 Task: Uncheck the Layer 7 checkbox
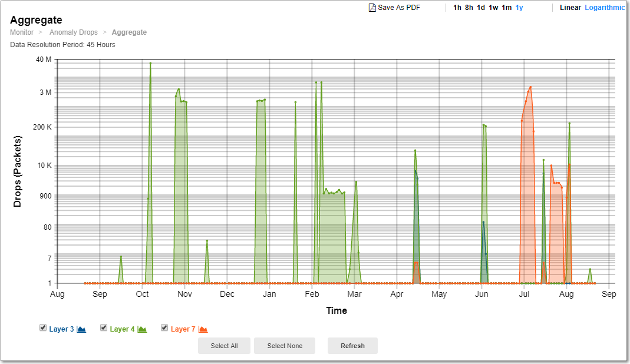(164, 328)
